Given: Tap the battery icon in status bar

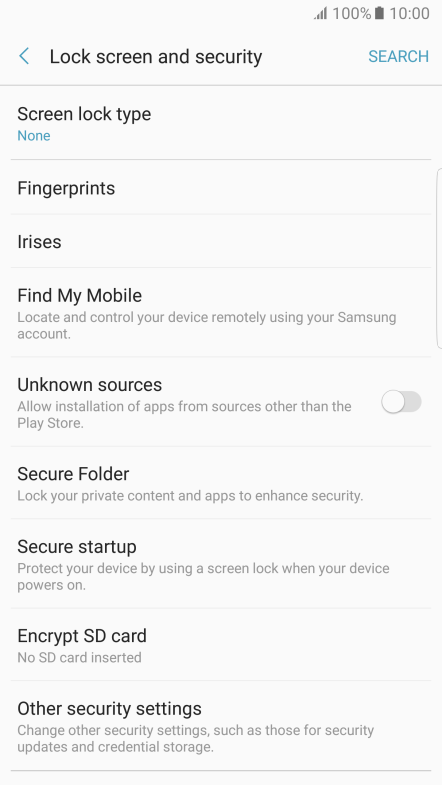Looking at the screenshot, I should click(379, 13).
